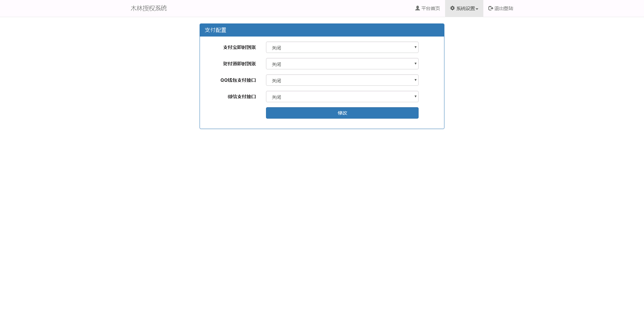
Task: Click the gear icon for 系统设置
Action: pyautogui.click(x=452, y=8)
